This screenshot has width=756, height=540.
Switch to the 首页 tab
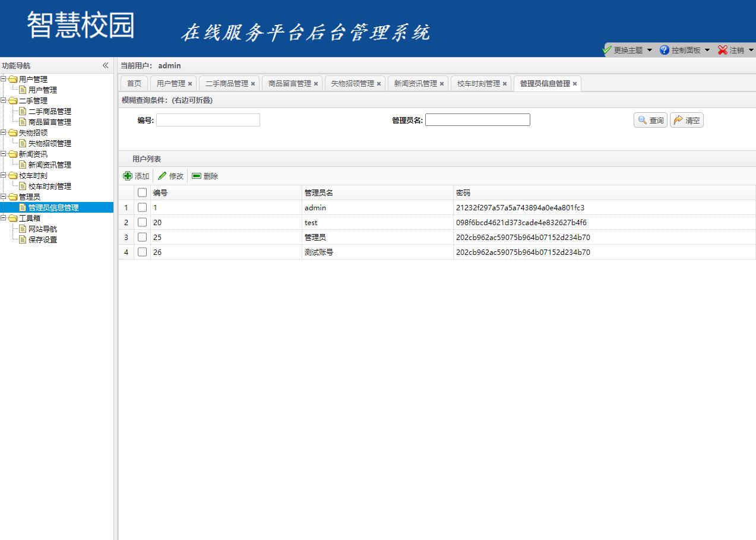(x=133, y=83)
